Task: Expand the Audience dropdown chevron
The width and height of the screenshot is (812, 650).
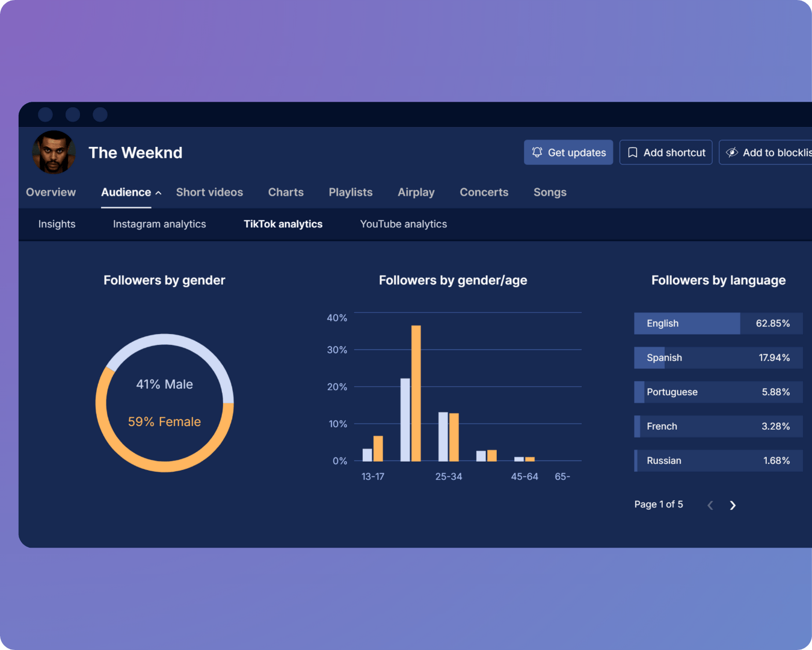Action: click(x=159, y=193)
